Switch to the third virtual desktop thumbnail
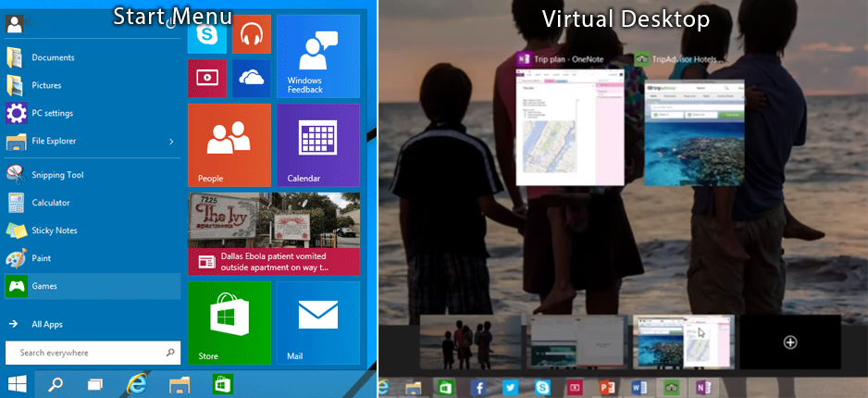The image size is (868, 398). tap(684, 342)
